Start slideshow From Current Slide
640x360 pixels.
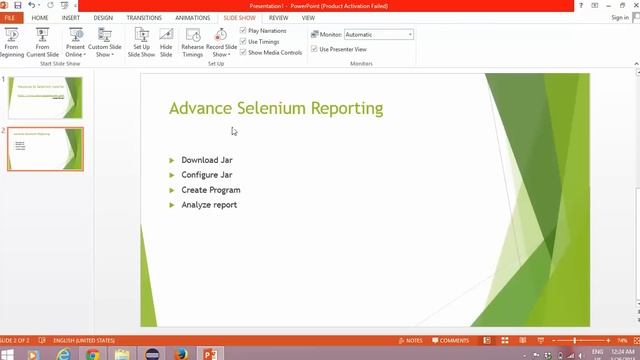(x=42, y=42)
